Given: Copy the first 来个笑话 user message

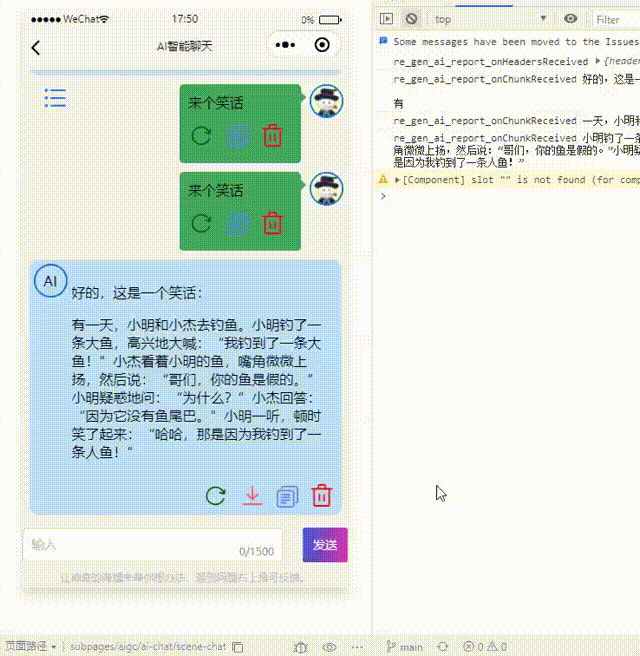Looking at the screenshot, I should coord(238,136).
